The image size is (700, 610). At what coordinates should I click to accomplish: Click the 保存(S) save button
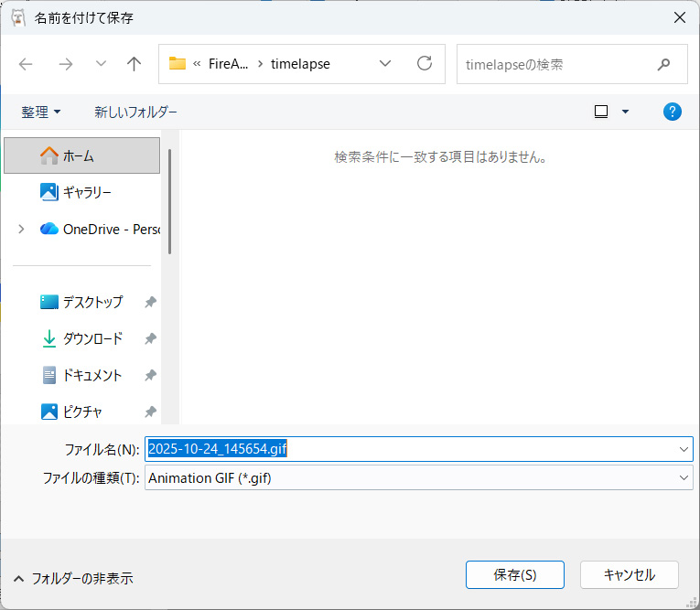coord(515,575)
